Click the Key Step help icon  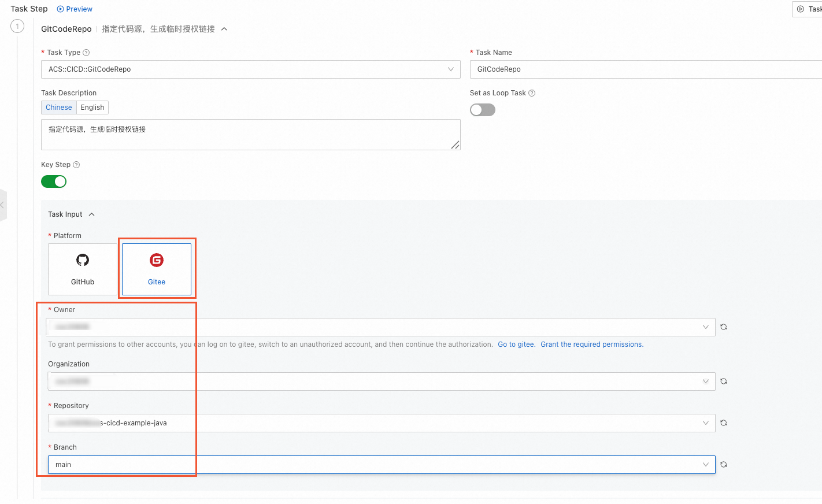tap(76, 165)
